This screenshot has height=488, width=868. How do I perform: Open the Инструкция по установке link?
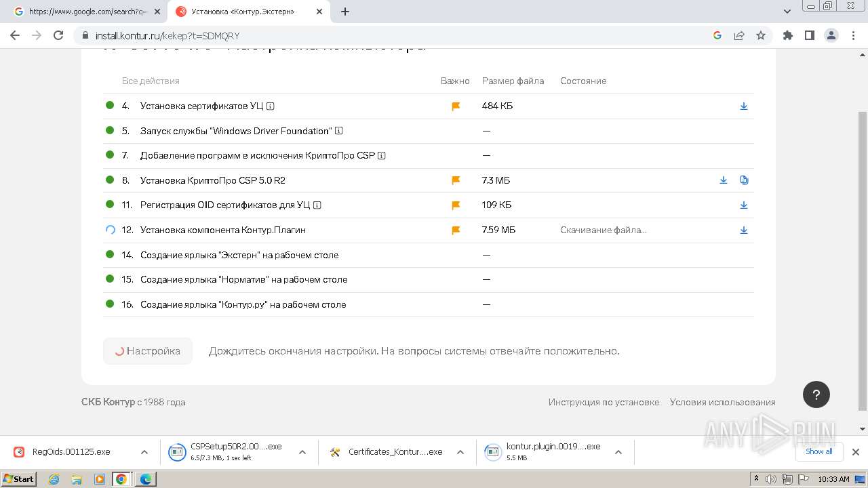[x=604, y=402]
